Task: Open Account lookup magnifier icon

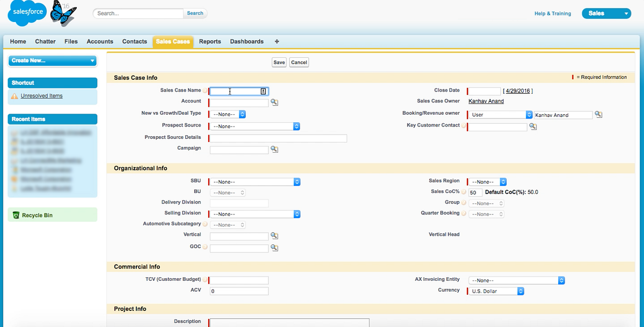Action: click(274, 102)
